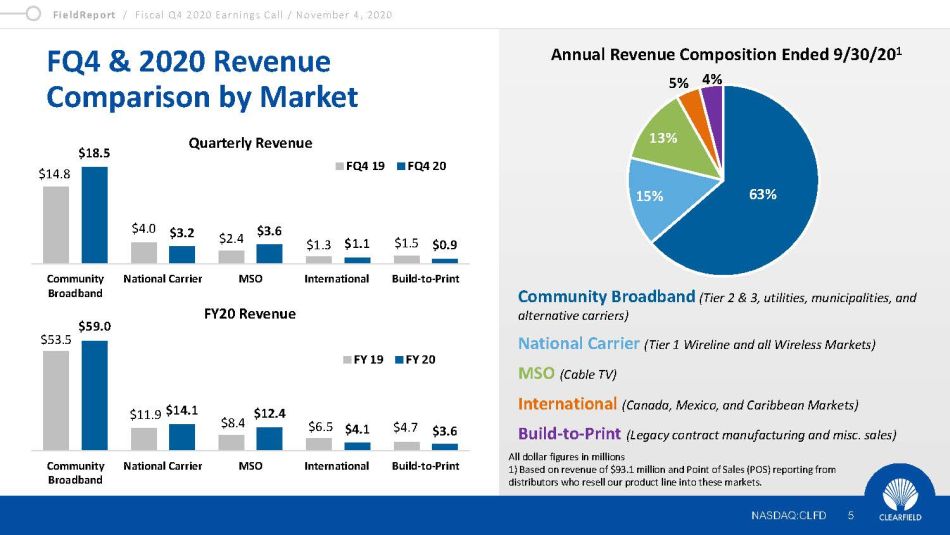Click the purple Build-to-Print heading
This screenshot has height=535, width=950.
pos(569,434)
